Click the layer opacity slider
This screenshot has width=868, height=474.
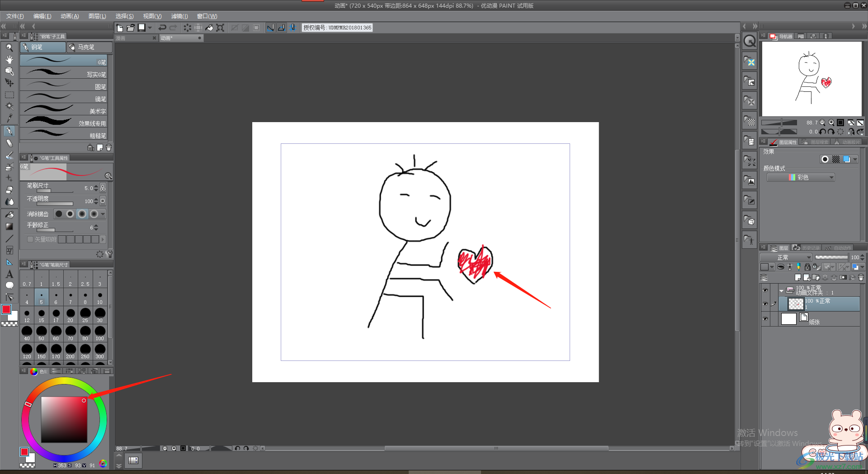(x=831, y=257)
